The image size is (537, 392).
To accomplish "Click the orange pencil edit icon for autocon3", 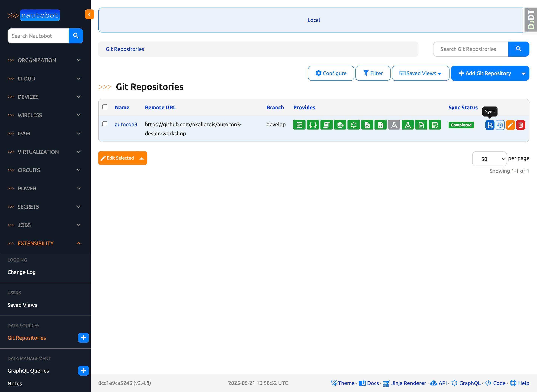I will (510, 125).
